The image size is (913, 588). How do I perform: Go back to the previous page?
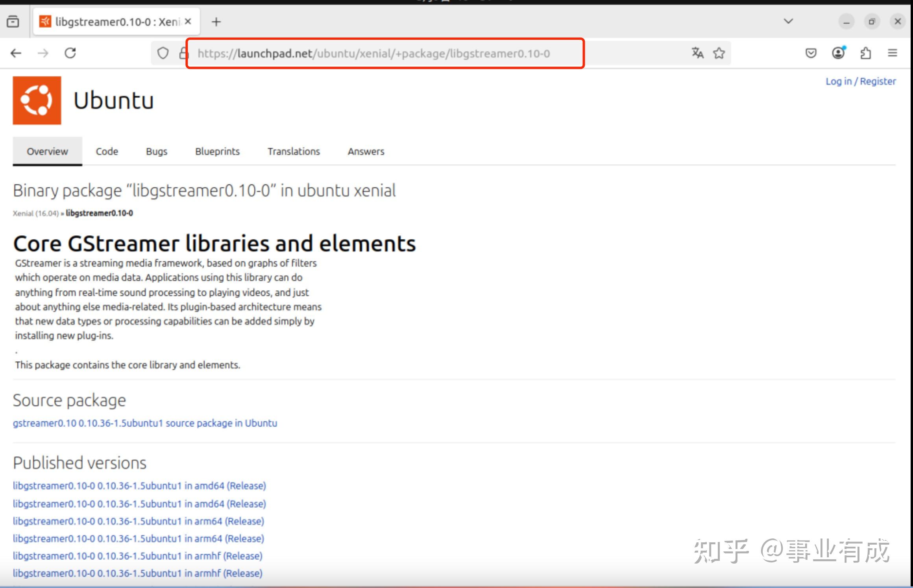16,53
